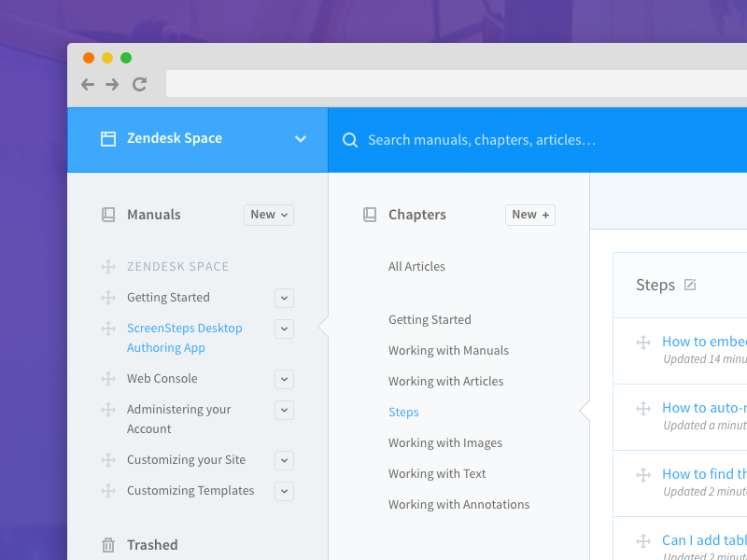
Task: Open ScreenSteps Desktop Authoring App manual
Action: (x=184, y=338)
